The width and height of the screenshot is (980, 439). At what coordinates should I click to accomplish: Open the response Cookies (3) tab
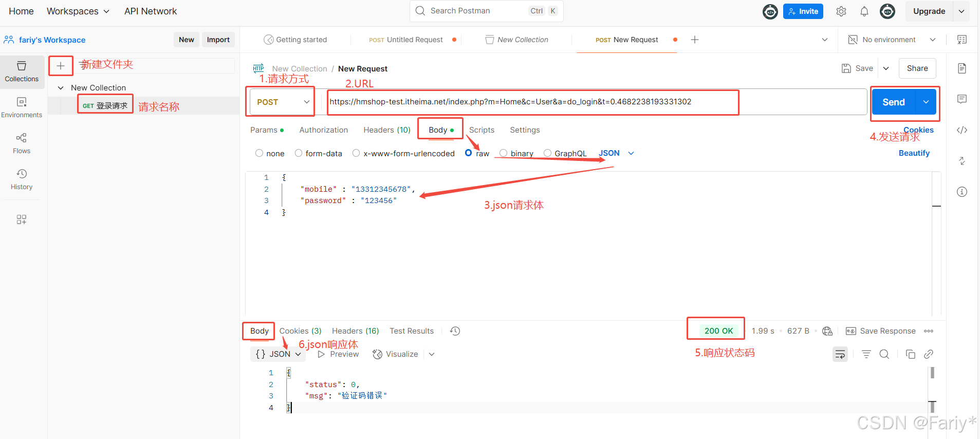(x=300, y=331)
